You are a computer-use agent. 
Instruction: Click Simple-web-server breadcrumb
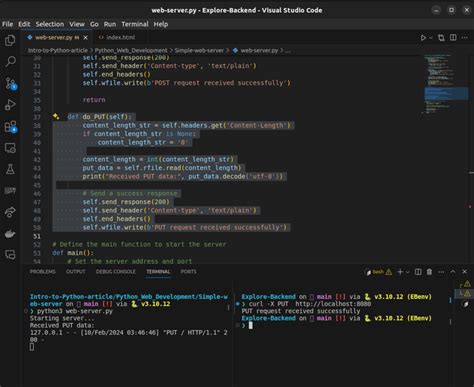point(199,50)
